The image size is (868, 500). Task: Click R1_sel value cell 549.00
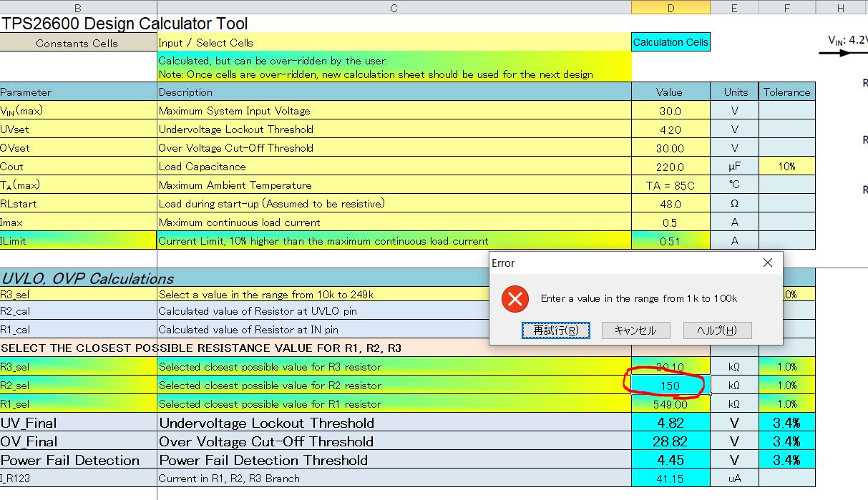click(x=670, y=404)
